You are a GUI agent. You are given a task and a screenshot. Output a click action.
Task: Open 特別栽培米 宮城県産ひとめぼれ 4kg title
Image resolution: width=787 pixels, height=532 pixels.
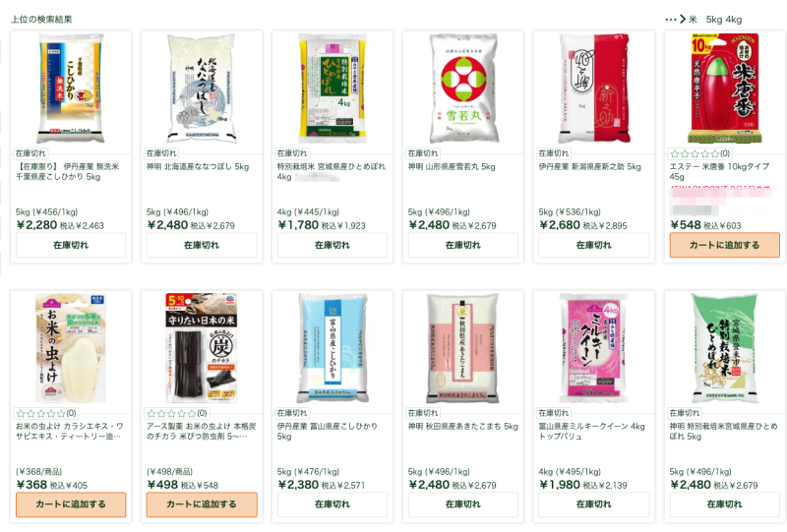[332, 172]
